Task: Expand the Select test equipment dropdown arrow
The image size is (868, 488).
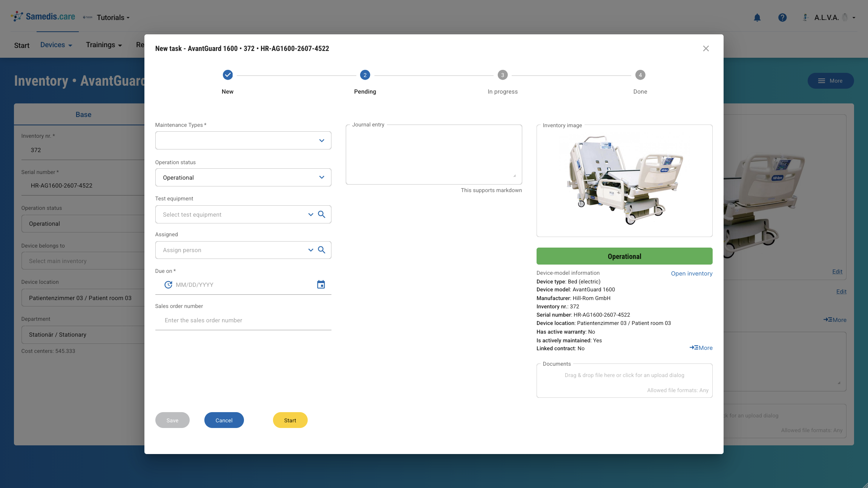Action: (x=311, y=214)
